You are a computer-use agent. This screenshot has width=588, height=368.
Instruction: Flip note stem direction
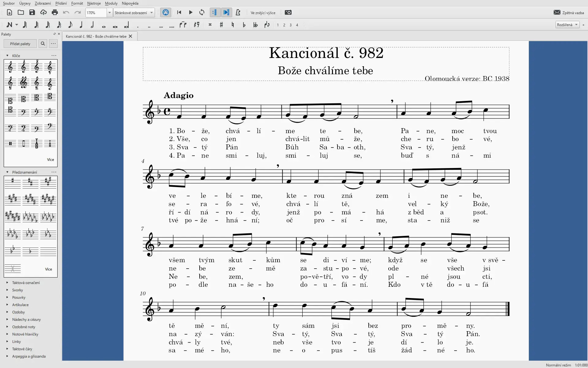click(267, 25)
